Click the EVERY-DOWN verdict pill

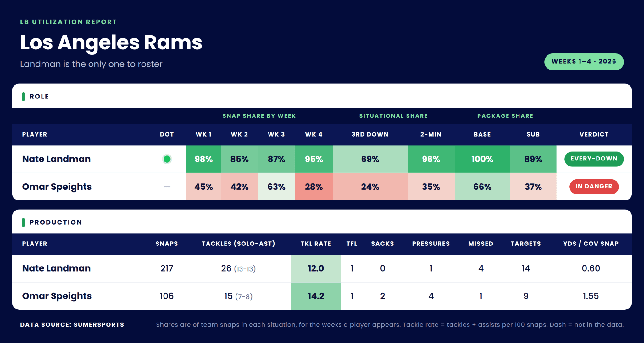pos(594,159)
